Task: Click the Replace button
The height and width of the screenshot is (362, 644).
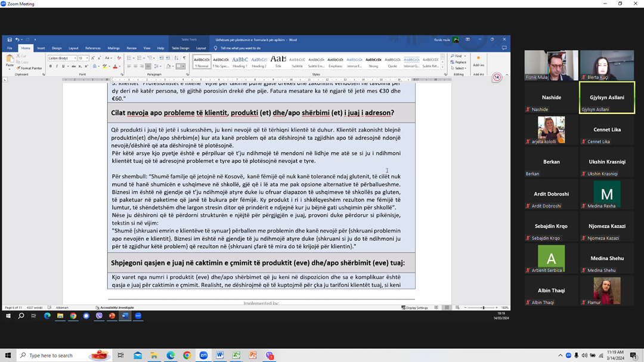Action: [459, 62]
